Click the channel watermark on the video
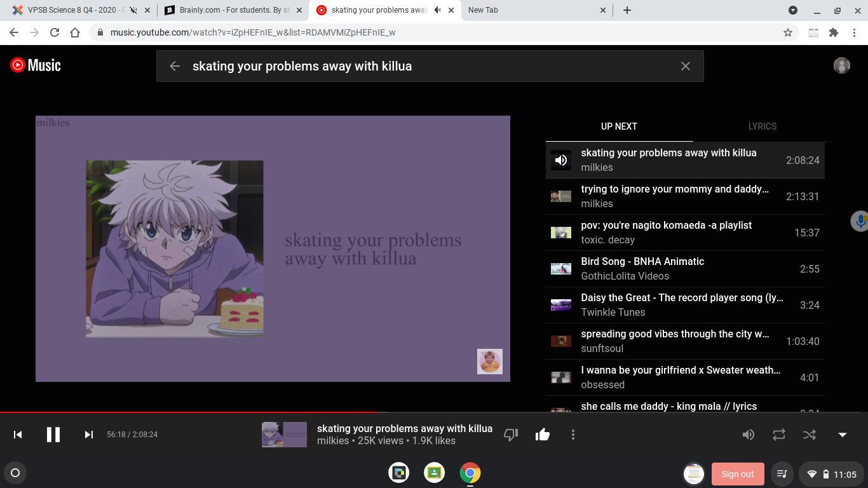Image resolution: width=868 pixels, height=488 pixels. [x=490, y=362]
